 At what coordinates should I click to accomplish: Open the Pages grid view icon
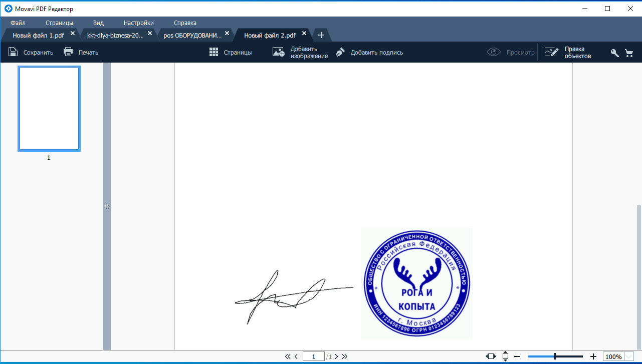point(214,52)
